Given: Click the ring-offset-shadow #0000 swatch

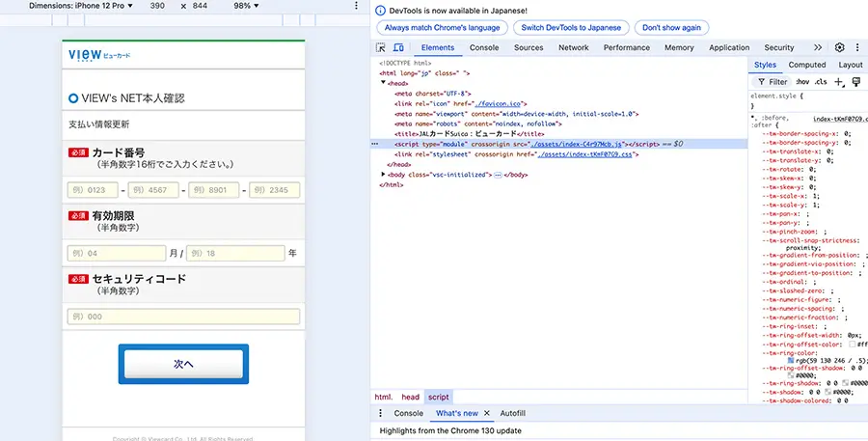Looking at the screenshot, I should click(x=791, y=375).
